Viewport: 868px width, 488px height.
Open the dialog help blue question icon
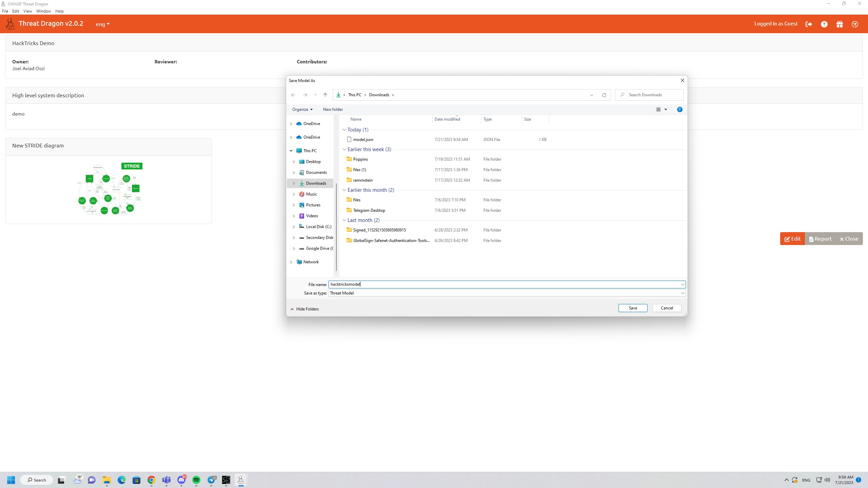click(x=679, y=109)
